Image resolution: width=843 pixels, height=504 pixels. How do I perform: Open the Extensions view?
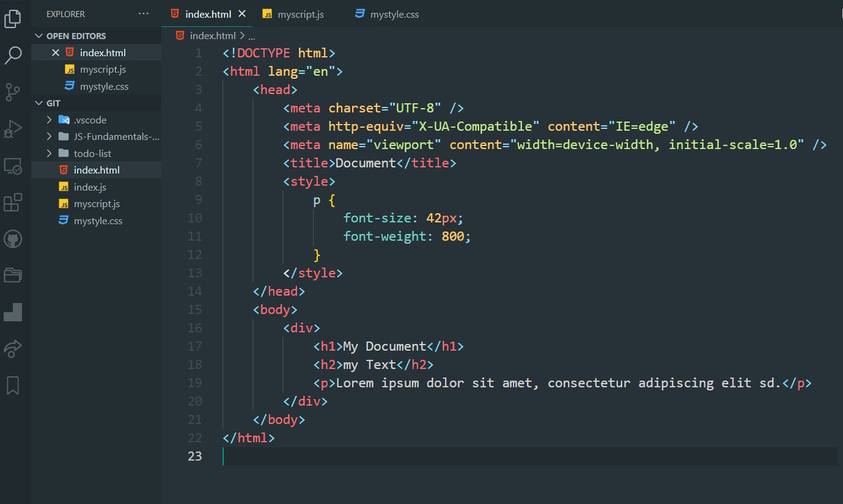pos(13,202)
